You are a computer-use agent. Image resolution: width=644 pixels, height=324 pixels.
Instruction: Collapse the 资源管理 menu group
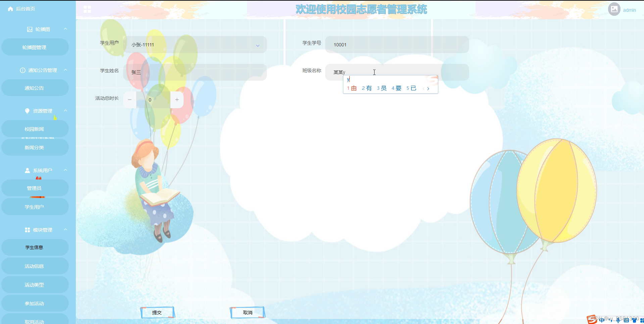pos(65,111)
